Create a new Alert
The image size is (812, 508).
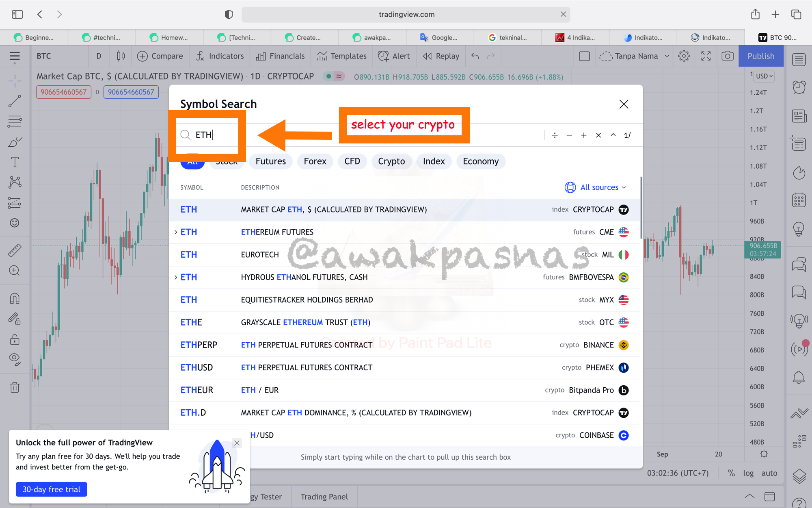[394, 56]
